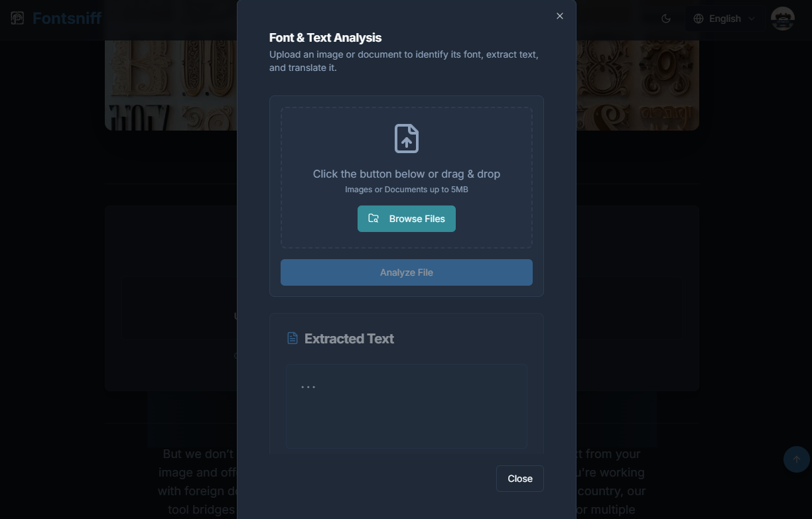Open the user profile avatar
Screen dimensions: 812x519
(x=783, y=19)
